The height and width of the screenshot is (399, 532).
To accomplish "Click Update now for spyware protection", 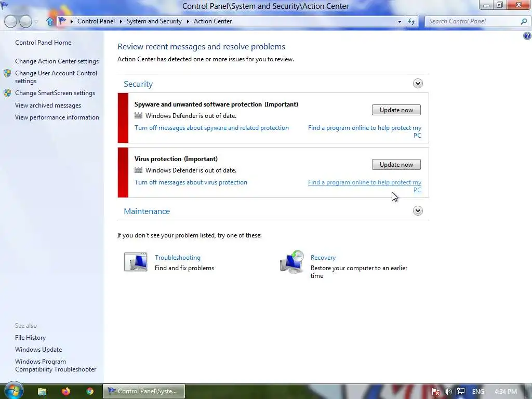I will point(396,110).
